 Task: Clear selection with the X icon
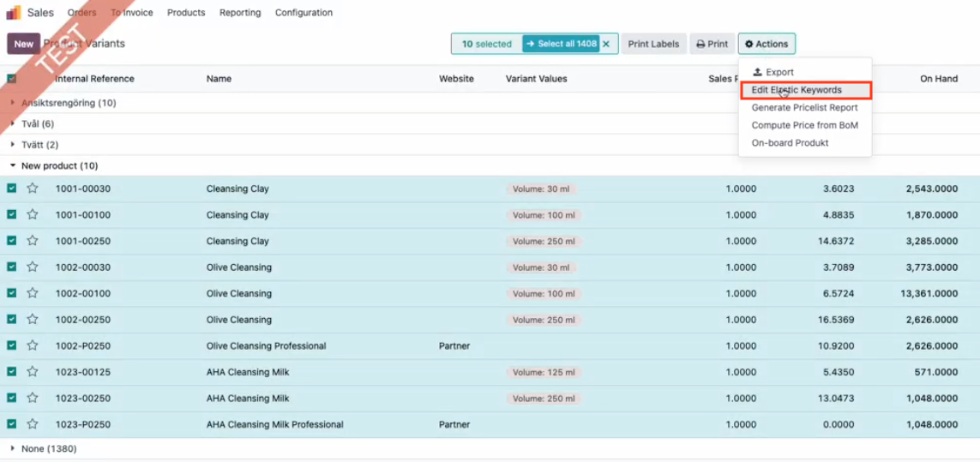coord(606,44)
